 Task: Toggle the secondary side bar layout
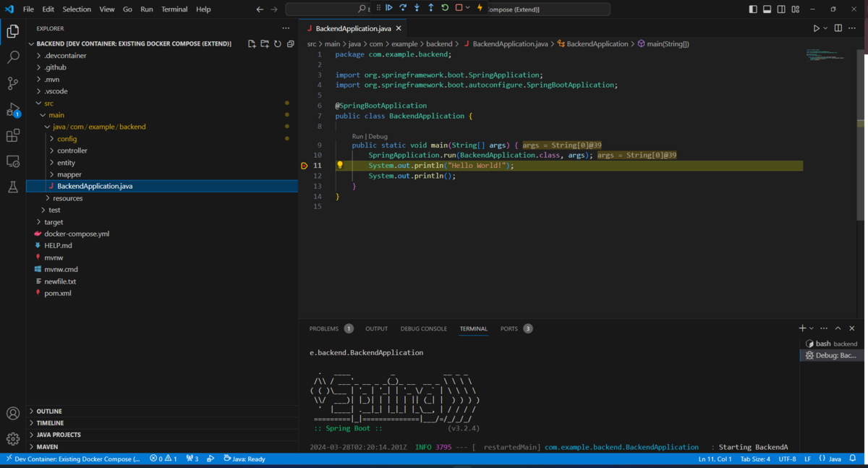pyautogui.click(x=781, y=9)
